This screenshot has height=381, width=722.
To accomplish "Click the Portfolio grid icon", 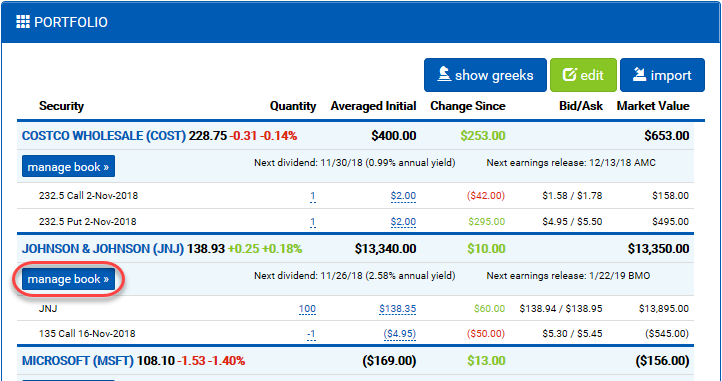I will [23, 22].
